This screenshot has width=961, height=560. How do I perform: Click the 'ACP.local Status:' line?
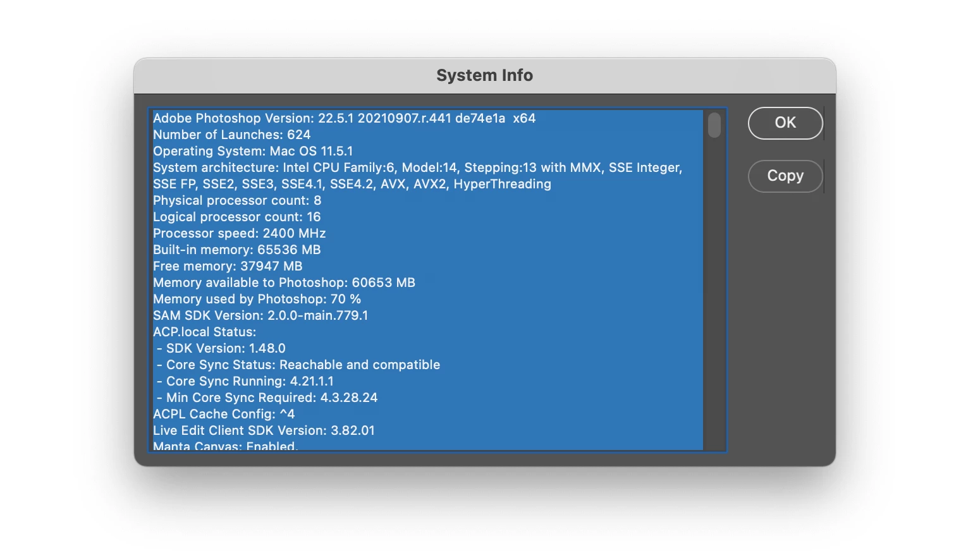click(204, 332)
